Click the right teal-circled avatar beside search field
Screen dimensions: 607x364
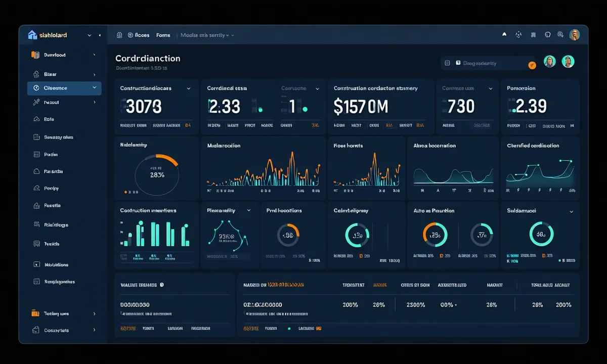click(568, 62)
